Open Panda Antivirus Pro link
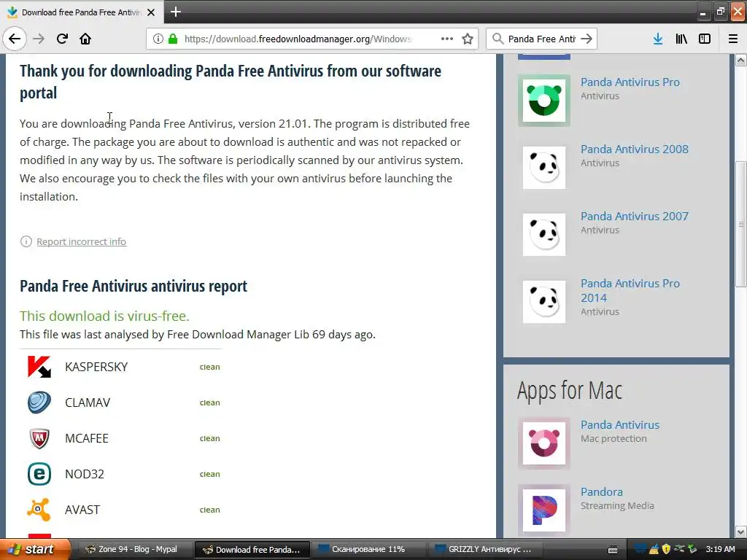 coord(630,82)
